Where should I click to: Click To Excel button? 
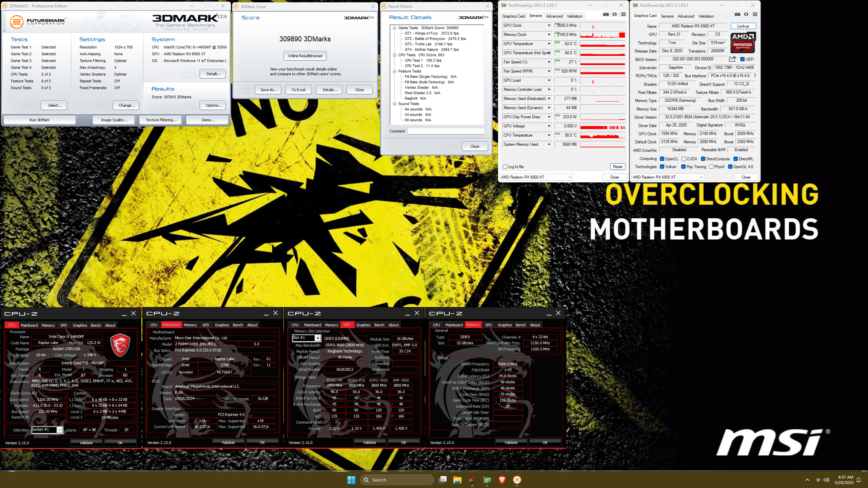(298, 90)
